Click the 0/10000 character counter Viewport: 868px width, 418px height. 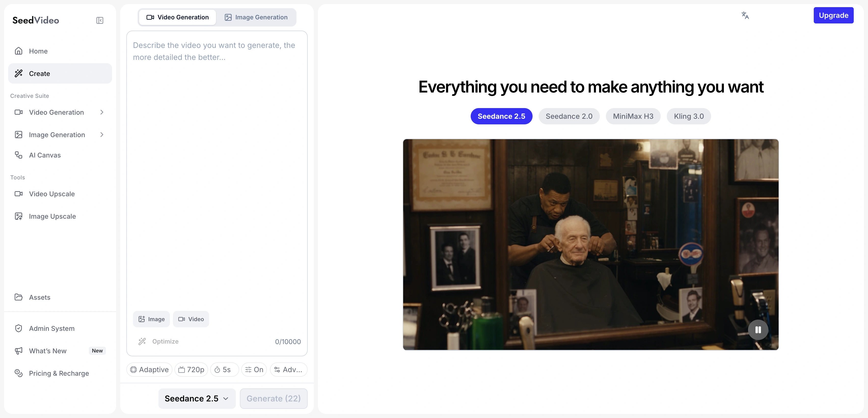[288, 342]
